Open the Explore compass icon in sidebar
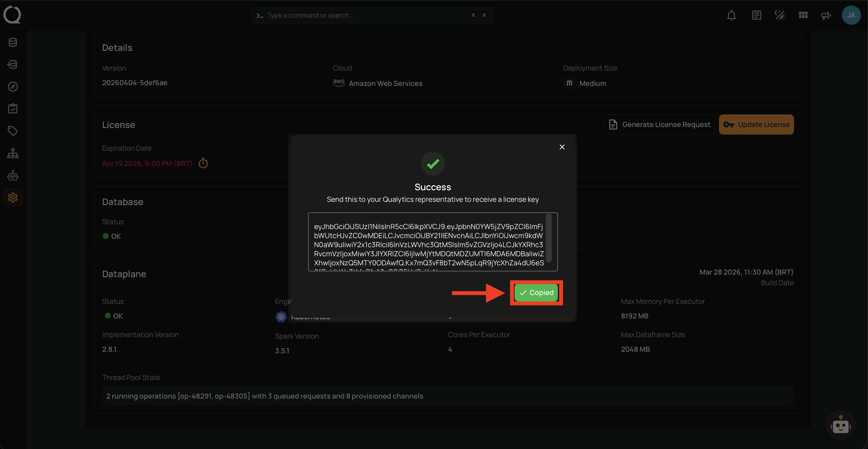 point(13,87)
